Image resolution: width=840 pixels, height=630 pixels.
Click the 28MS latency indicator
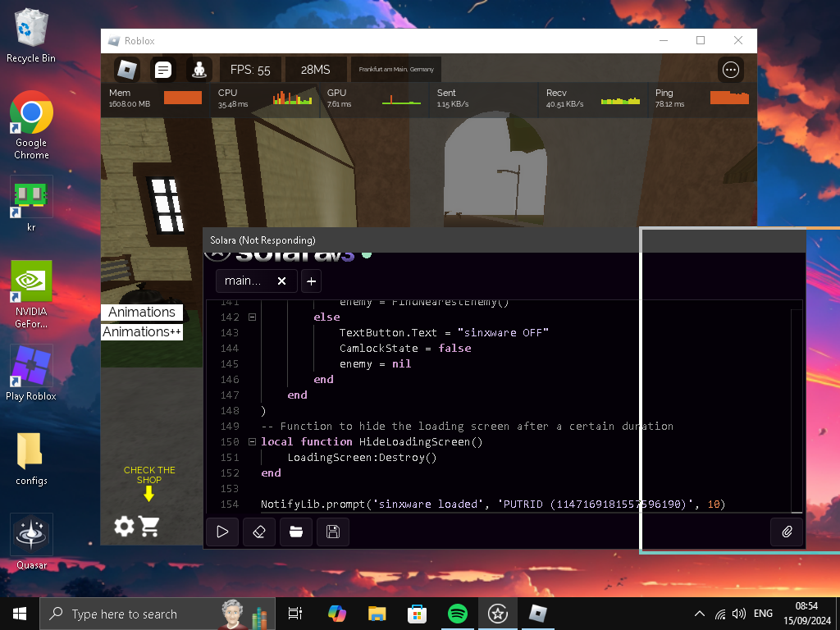(316, 70)
